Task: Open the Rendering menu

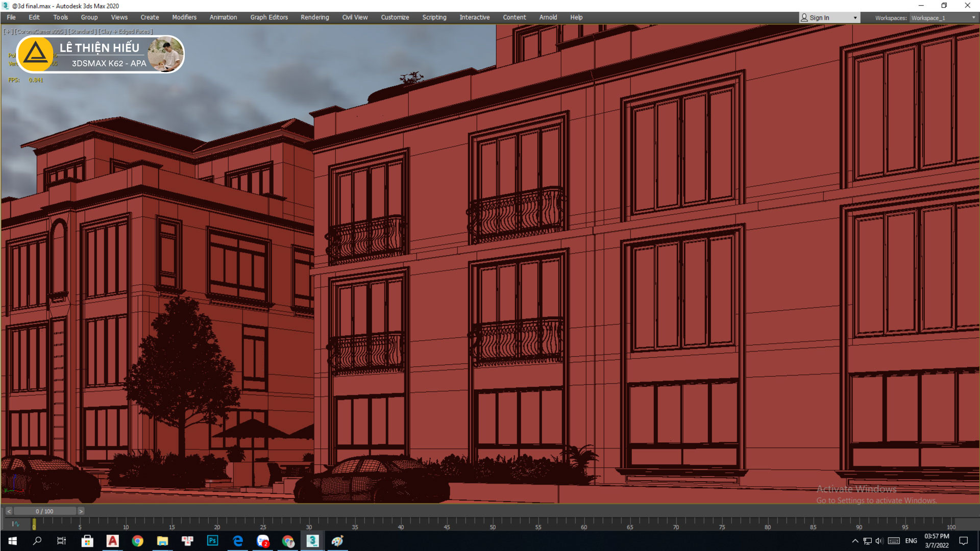Action: [314, 17]
